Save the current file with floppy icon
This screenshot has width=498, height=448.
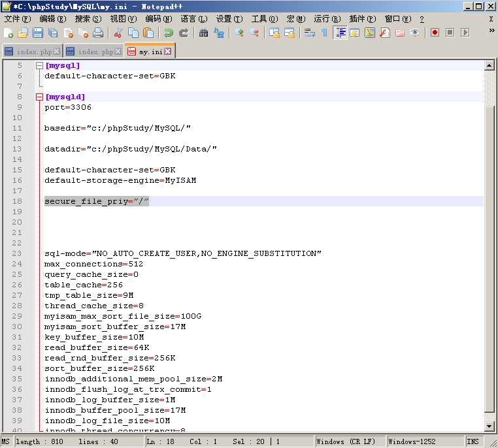tap(38, 33)
